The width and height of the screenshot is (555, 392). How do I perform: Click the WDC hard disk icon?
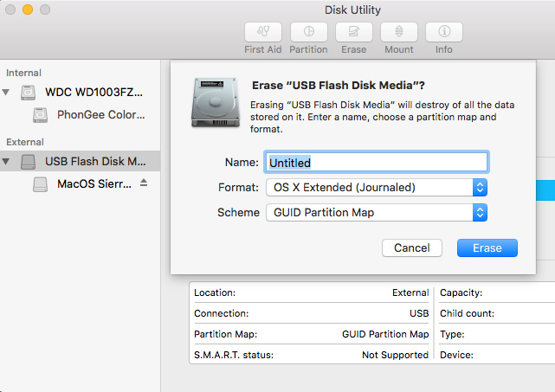pos(29,92)
